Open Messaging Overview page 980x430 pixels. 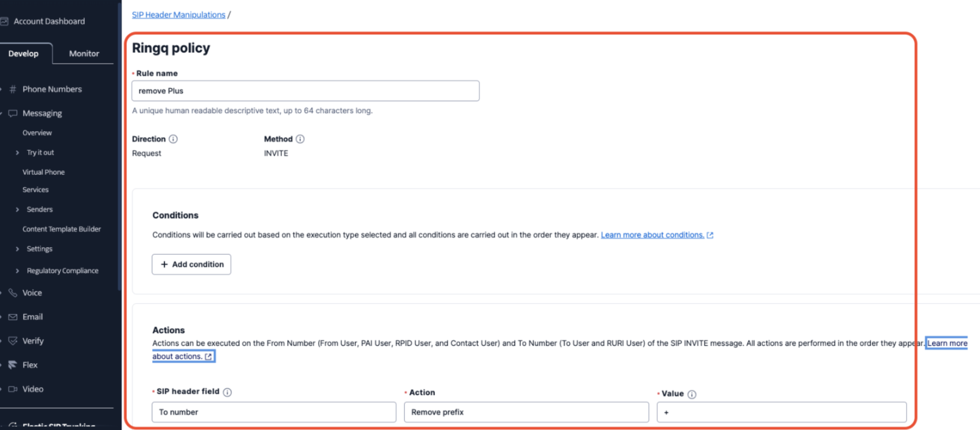37,133
